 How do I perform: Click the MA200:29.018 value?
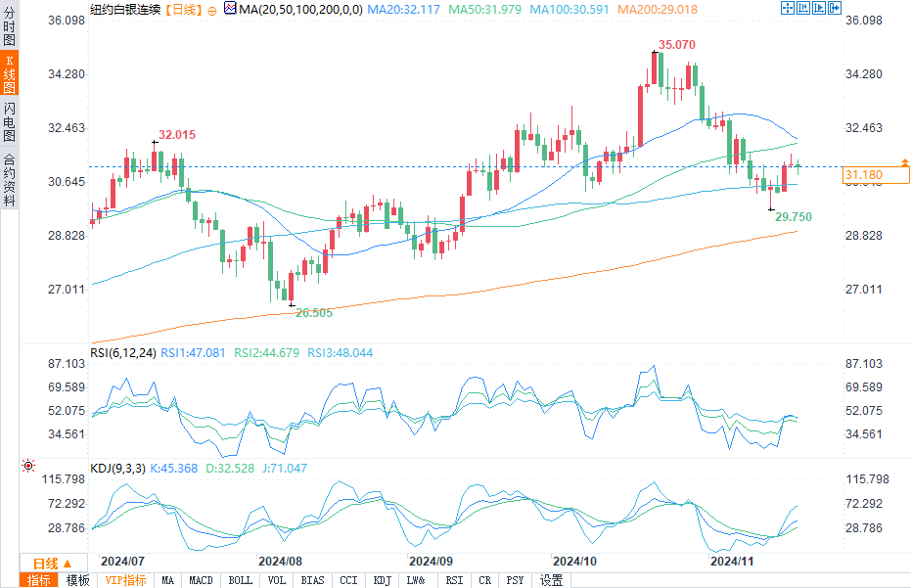pos(658,10)
